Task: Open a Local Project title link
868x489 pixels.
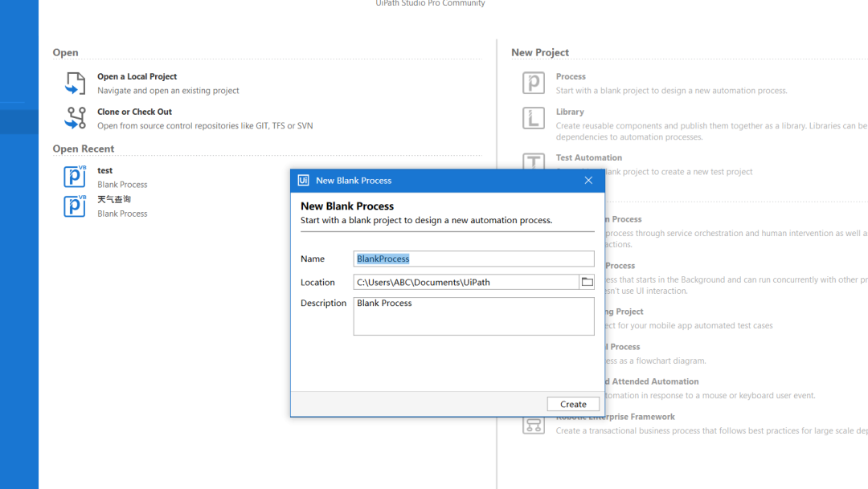Action: click(x=137, y=76)
